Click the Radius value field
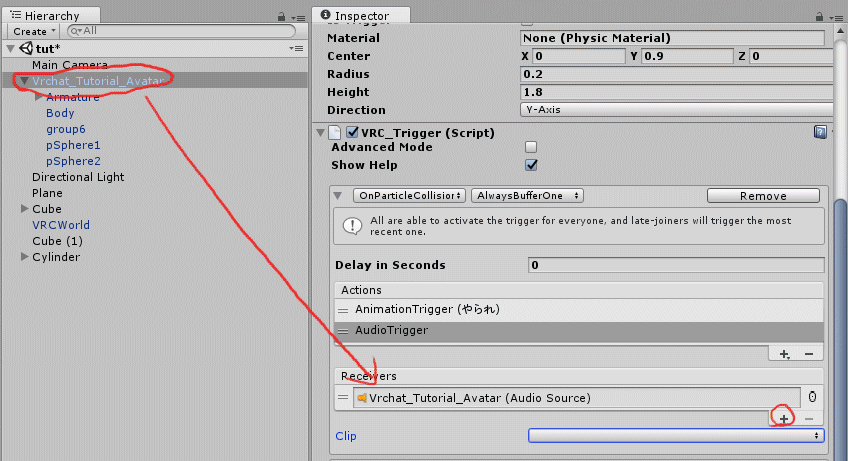The height and width of the screenshot is (461, 848). 677,74
